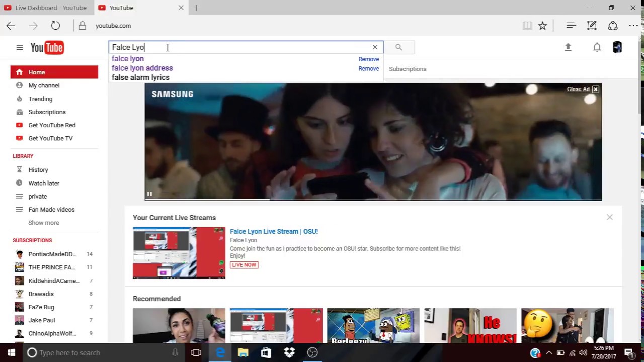The image size is (644, 362).
Task: Open the upload video icon
Action: coord(568,47)
